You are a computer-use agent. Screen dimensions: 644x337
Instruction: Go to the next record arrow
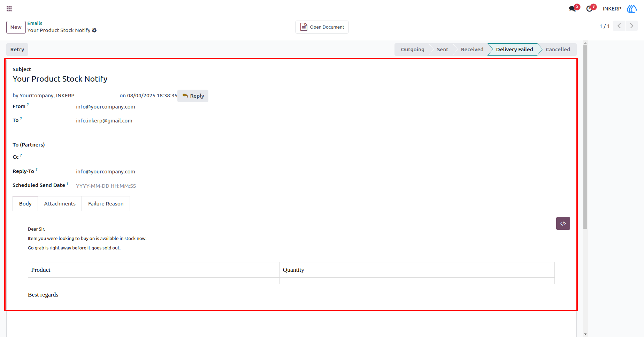(631, 26)
